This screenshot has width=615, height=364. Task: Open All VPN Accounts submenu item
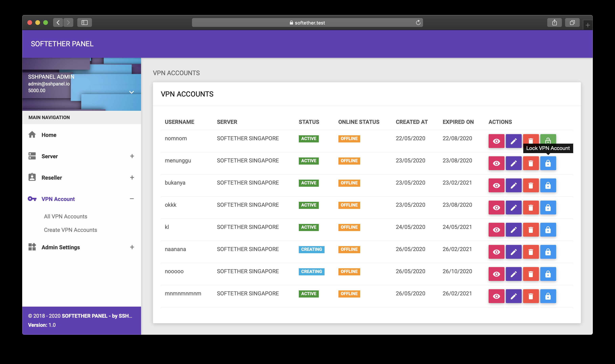65,216
